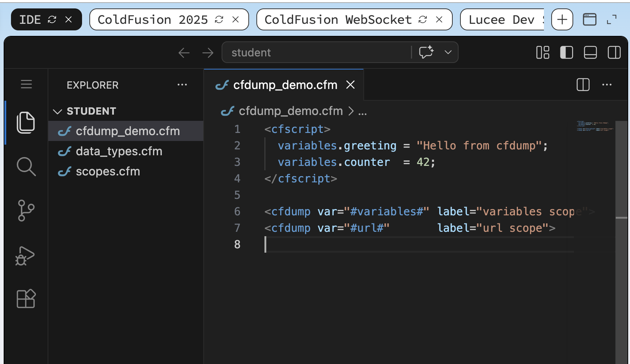Open the dropdown arrow next to chat icon
This screenshot has height=364, width=630.
448,52
